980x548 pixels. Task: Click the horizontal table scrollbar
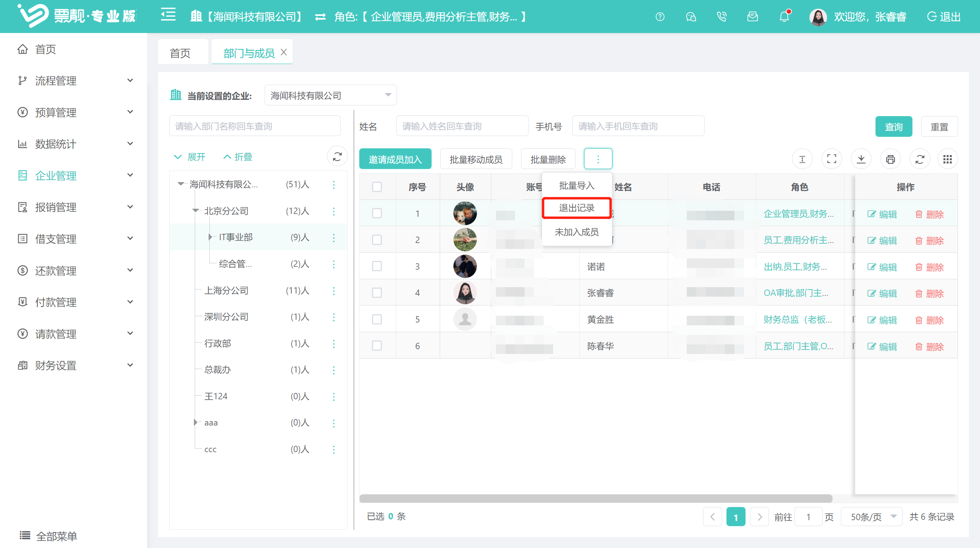pos(596,498)
